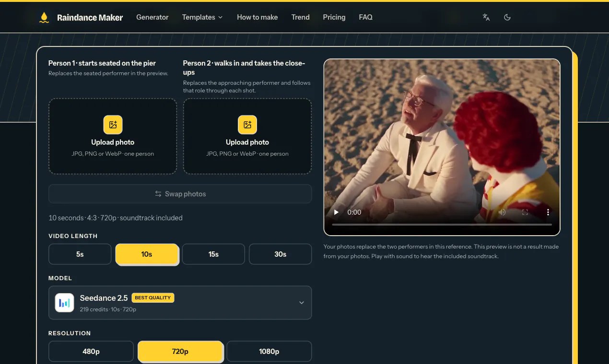Open the Pricing page

(x=334, y=17)
